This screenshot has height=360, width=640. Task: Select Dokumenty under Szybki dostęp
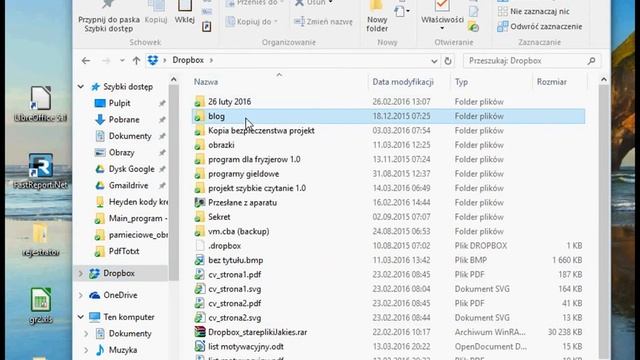coord(130,136)
